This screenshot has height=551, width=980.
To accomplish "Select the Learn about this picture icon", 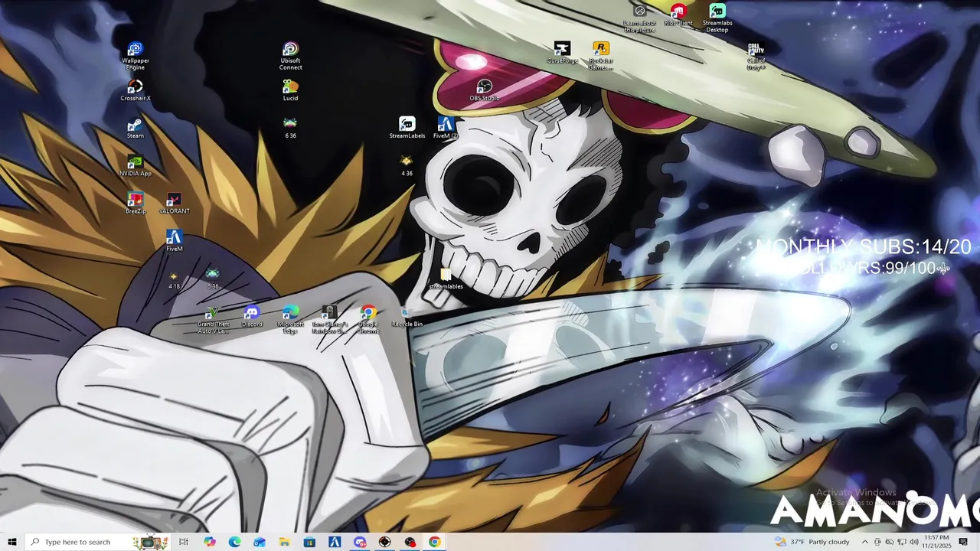I will (639, 18).
